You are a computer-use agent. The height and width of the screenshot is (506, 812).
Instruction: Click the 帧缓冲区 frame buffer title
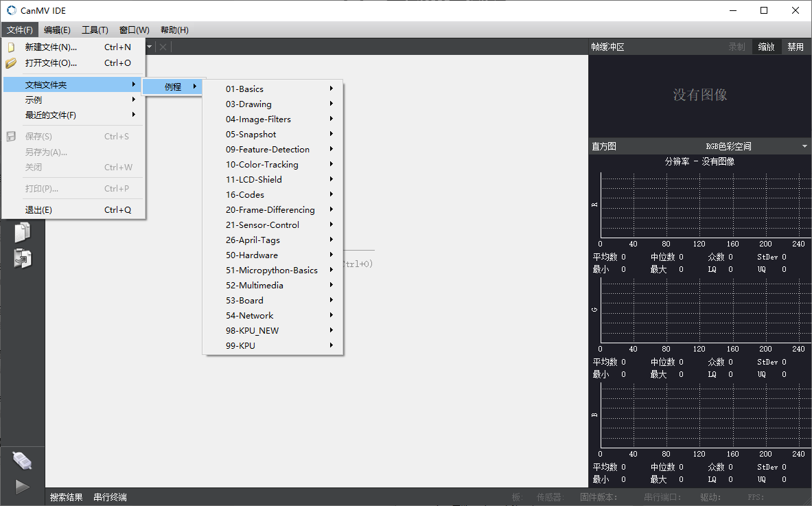(x=607, y=47)
